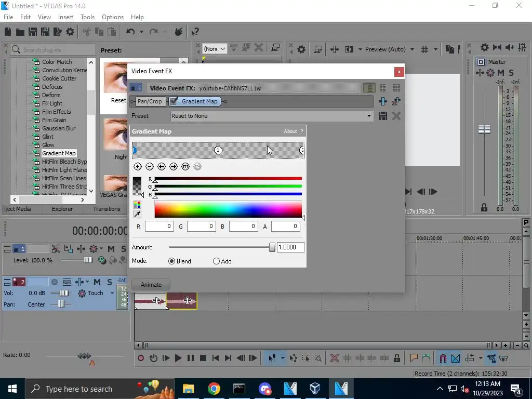This screenshot has height=399, width=532.
Task: Pick color with the eyedropper tool
Action: pos(137,214)
